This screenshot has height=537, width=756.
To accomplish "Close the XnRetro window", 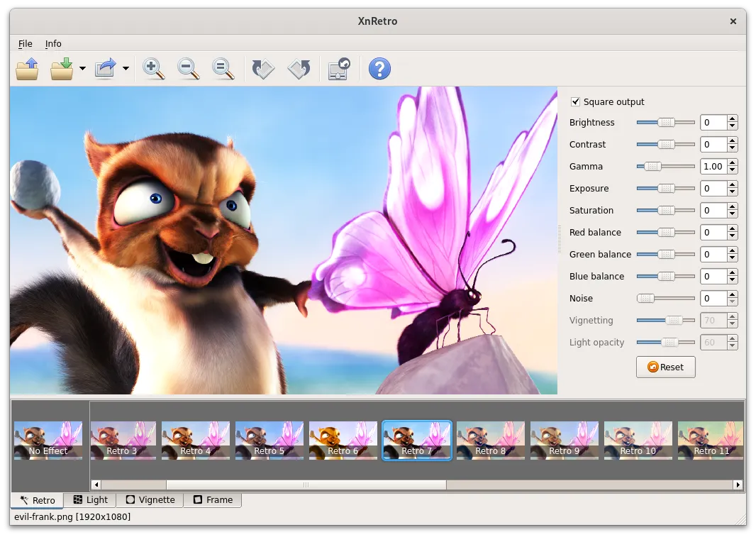I will tap(733, 21).
